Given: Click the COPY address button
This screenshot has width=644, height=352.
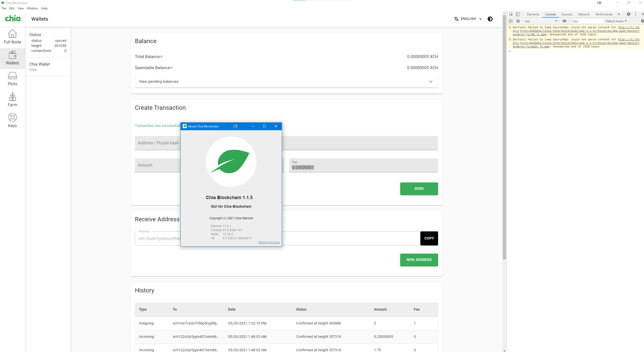Looking at the screenshot, I should tap(429, 238).
